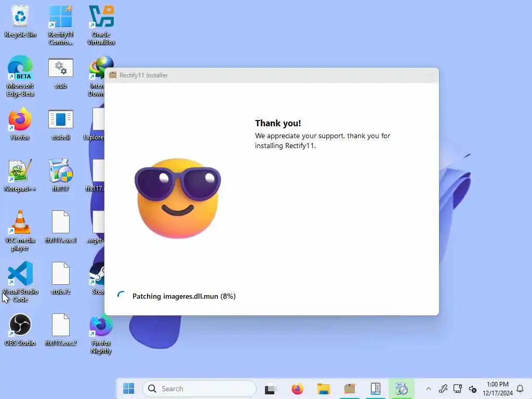The image size is (532, 399).
Task: Click the sunglasses emoji image
Action: (x=178, y=198)
